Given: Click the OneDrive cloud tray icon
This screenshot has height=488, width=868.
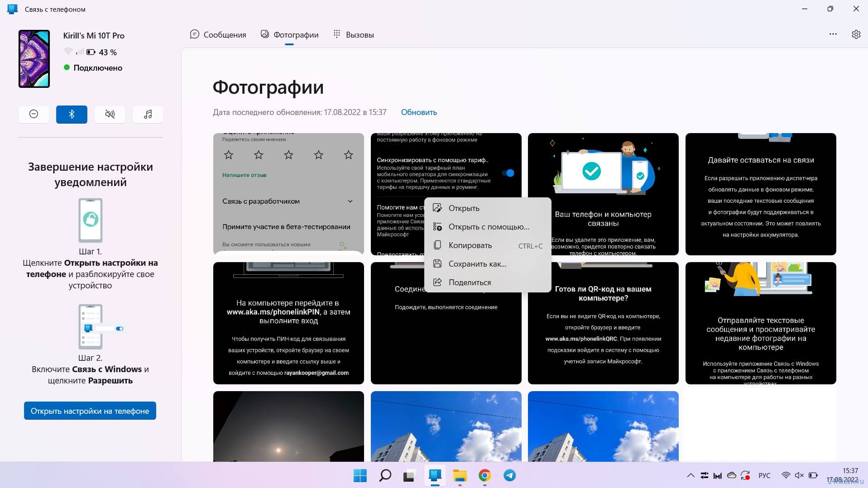Looking at the screenshot, I should pos(732,475).
